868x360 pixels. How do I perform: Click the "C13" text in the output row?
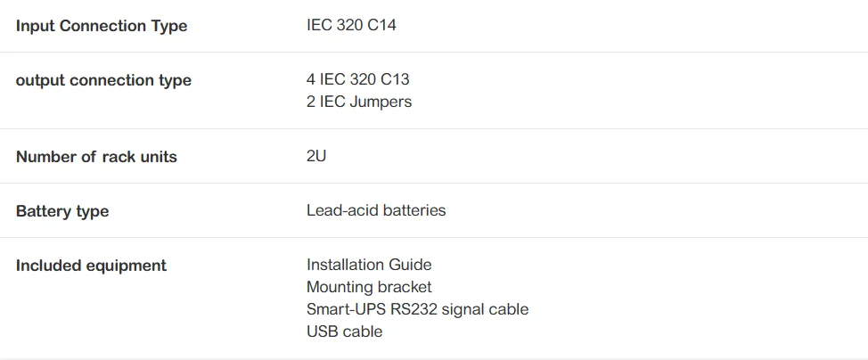[x=394, y=79]
